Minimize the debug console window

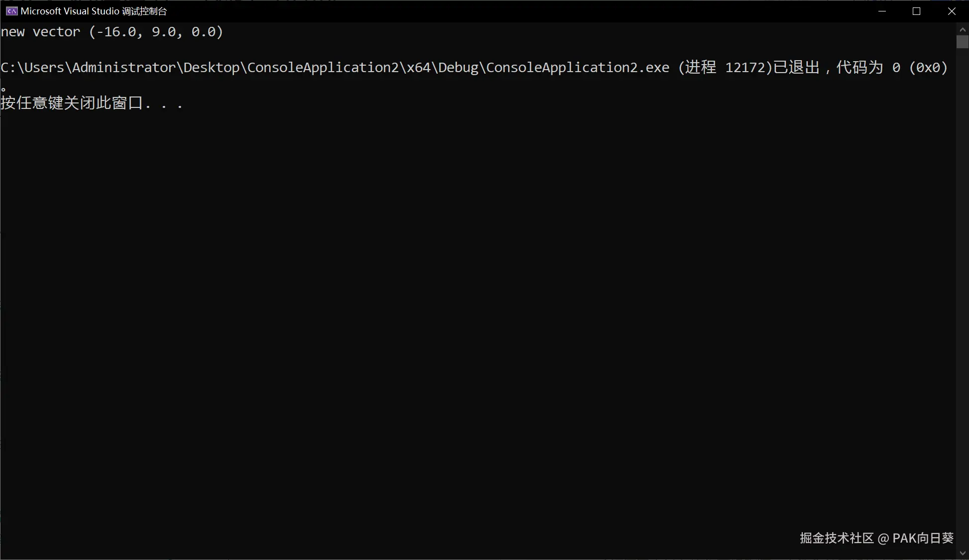[x=882, y=11]
